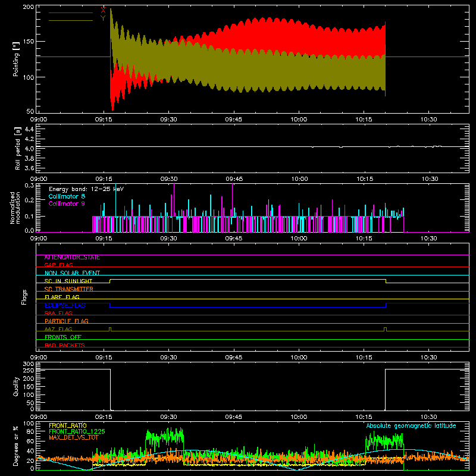Viewport: 476px width, 476px height.
Task: Click the orange MAX_DET_VS_TOT legend entry
Action: point(75,437)
